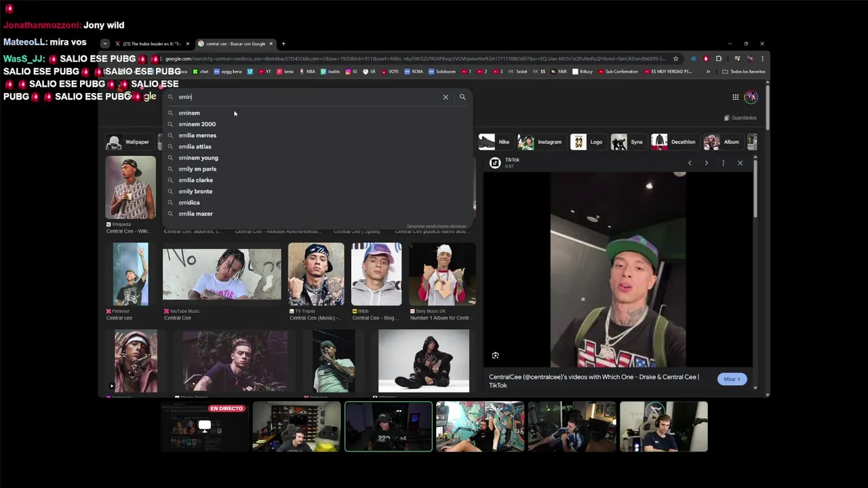Open the Sub Confirmation bookmark
The image size is (868, 488).
tap(618, 71)
